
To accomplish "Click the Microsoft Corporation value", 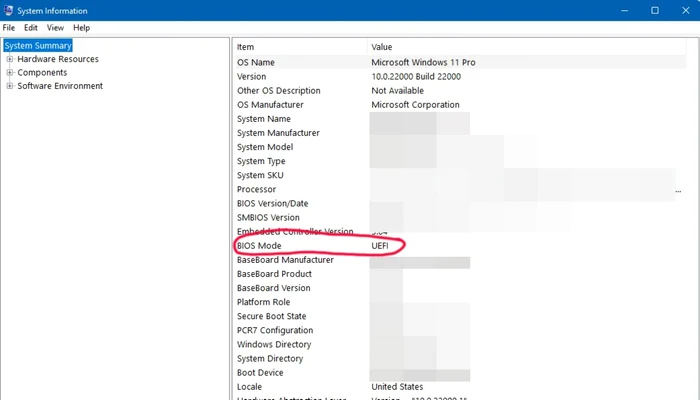I will [x=415, y=105].
